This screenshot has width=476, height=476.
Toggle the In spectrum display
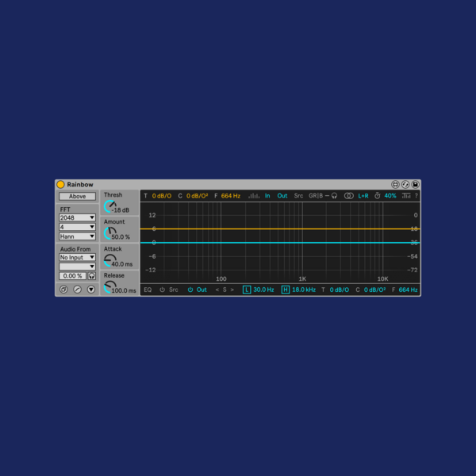pos(267,196)
